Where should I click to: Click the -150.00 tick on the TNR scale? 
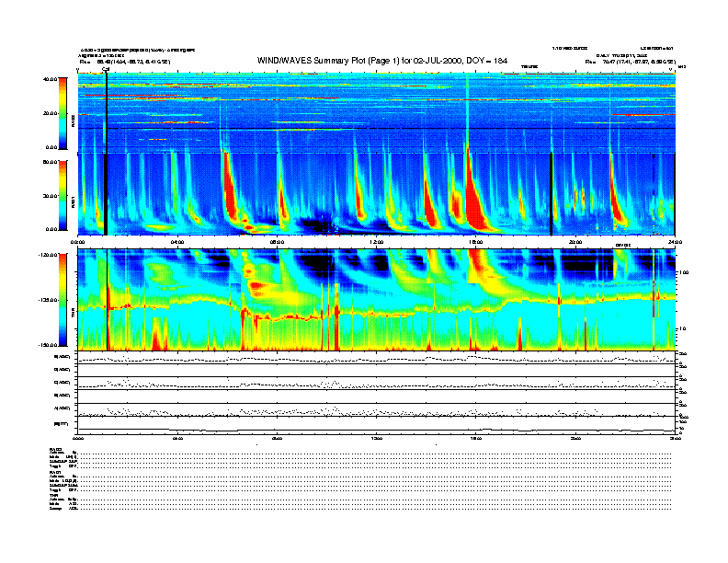pos(46,345)
